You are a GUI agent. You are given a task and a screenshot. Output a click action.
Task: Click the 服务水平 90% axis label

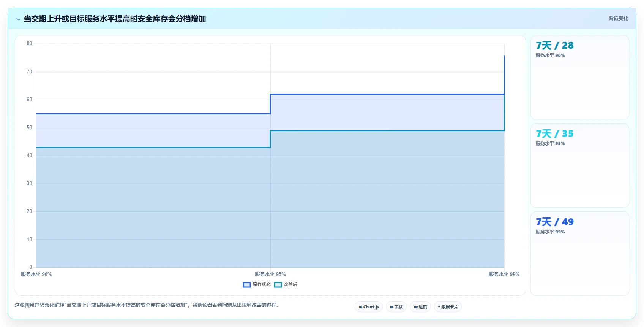pyautogui.click(x=36, y=274)
